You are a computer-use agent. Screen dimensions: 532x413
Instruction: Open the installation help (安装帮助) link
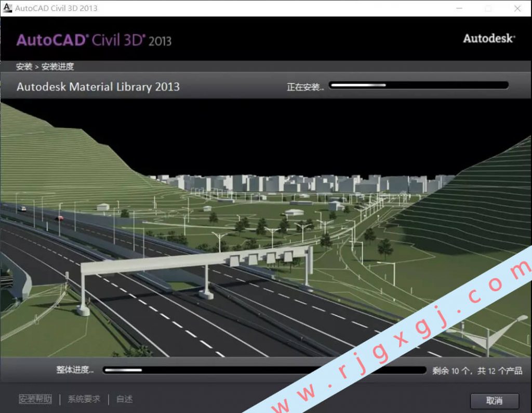(x=35, y=399)
